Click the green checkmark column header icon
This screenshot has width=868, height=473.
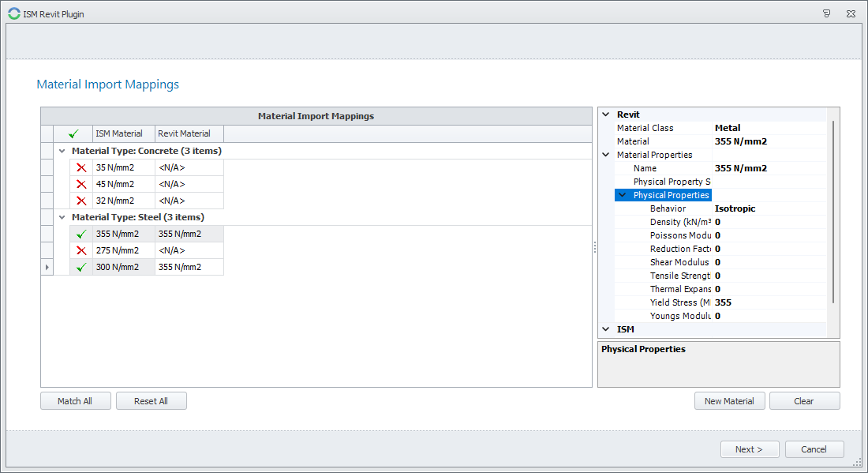pos(73,133)
